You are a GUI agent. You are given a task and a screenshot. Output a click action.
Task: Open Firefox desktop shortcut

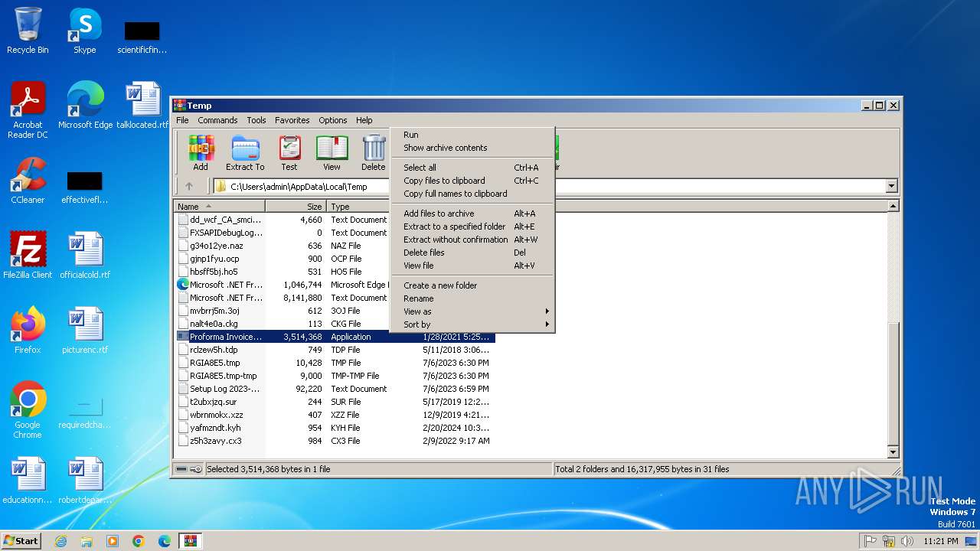click(x=28, y=331)
